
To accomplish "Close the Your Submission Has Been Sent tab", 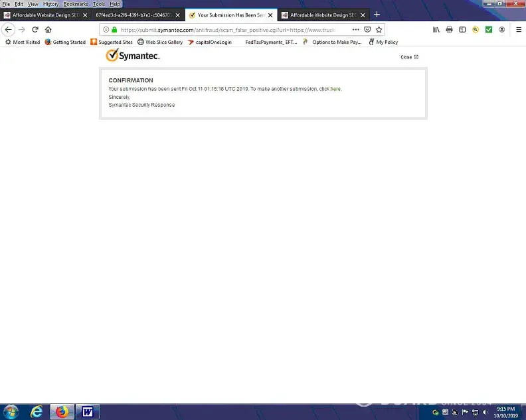I will pos(270,15).
